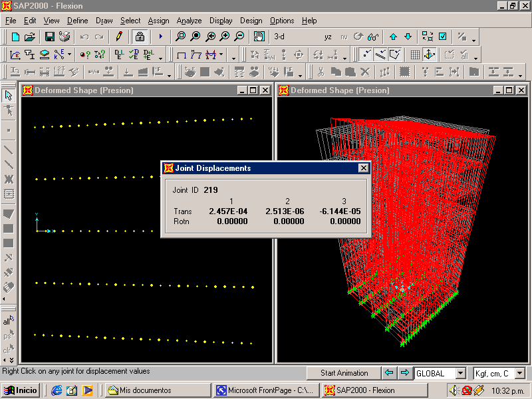Toggle Snap to Midpoints and Ends

[380, 55]
